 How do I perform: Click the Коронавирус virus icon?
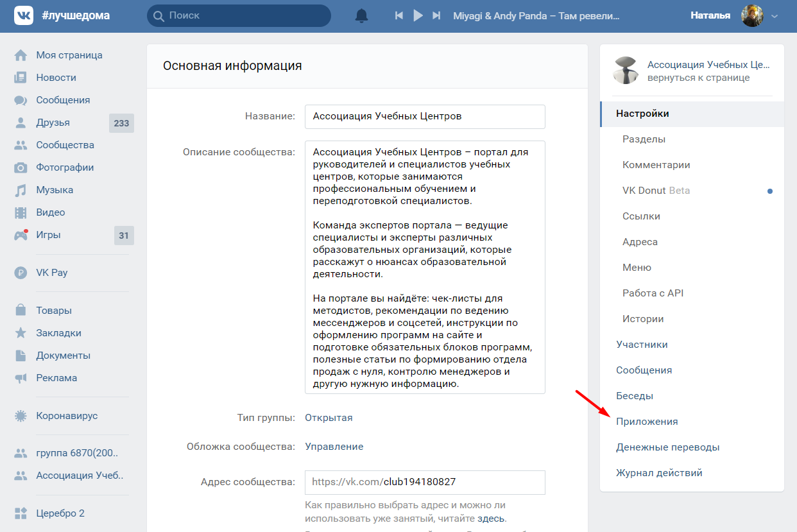tap(21, 416)
